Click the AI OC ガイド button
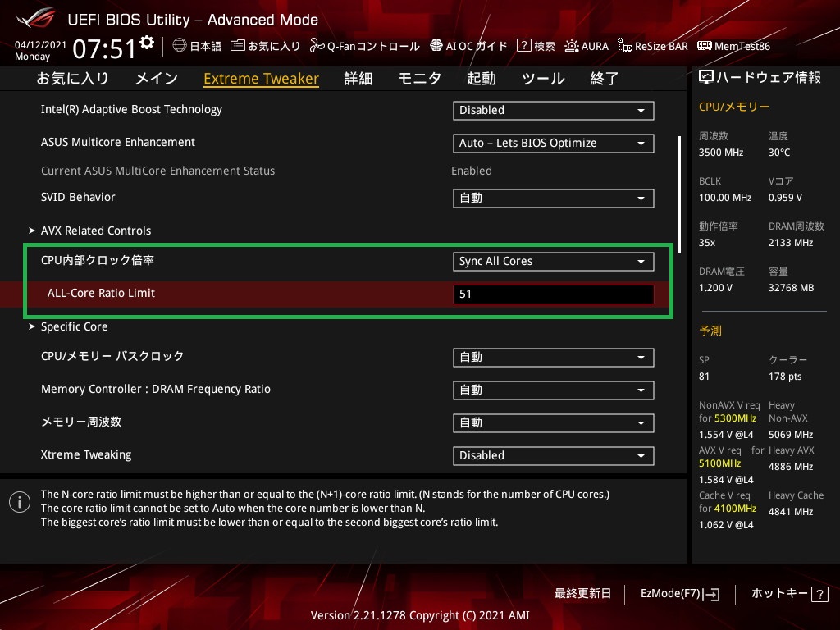This screenshot has height=630, width=840. coord(468,46)
